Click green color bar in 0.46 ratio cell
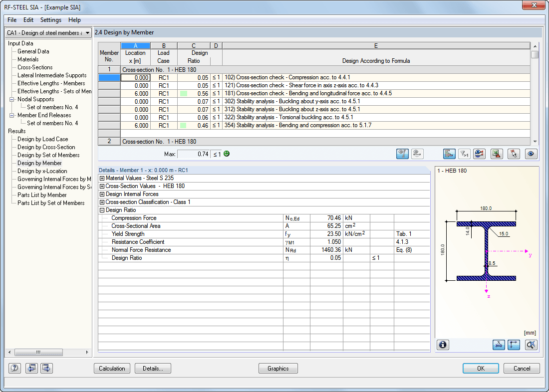 (183, 125)
